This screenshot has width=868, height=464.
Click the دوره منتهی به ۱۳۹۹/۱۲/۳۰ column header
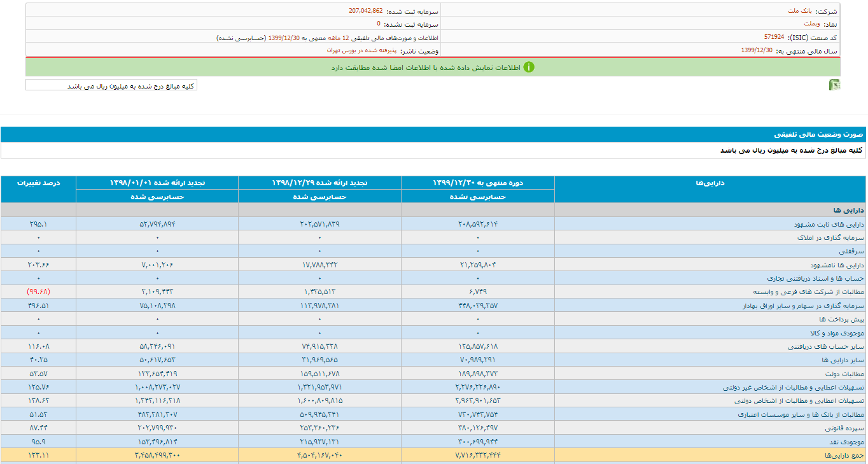click(477, 183)
